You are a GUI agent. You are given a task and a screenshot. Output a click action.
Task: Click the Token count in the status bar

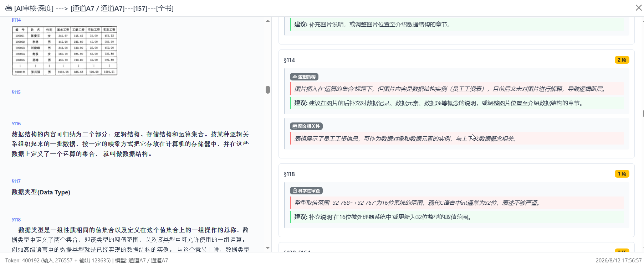tap(58, 261)
